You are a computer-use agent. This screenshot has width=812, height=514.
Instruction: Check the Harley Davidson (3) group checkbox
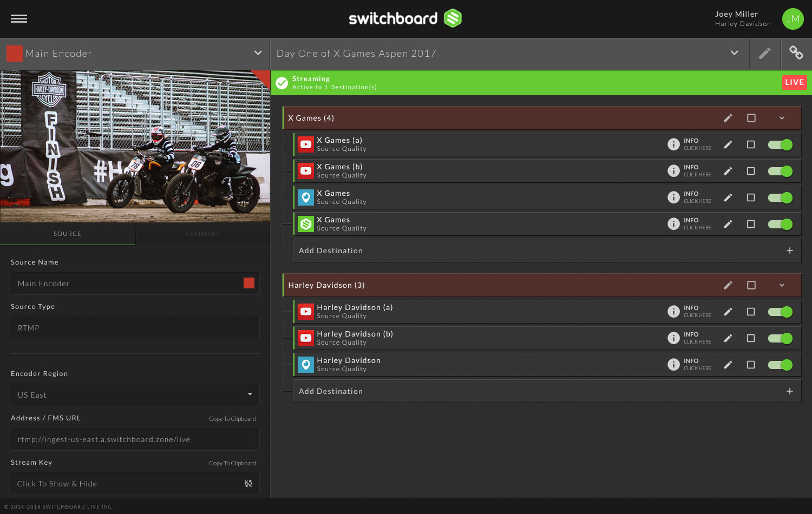click(x=751, y=285)
